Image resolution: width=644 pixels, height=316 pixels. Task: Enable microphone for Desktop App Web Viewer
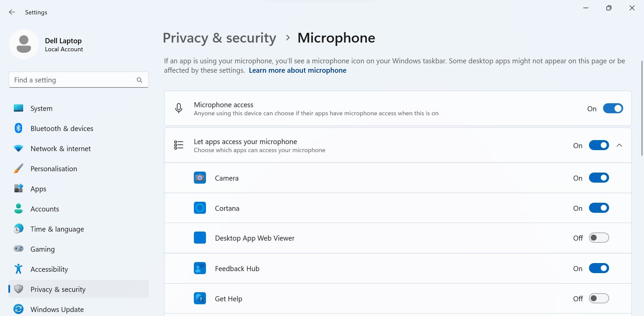(599, 238)
